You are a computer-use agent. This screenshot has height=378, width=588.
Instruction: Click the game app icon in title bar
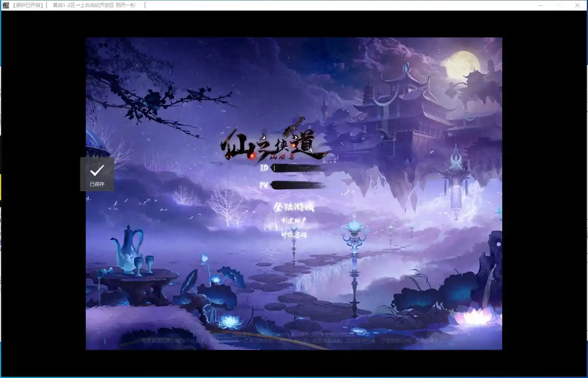coord(6,5)
